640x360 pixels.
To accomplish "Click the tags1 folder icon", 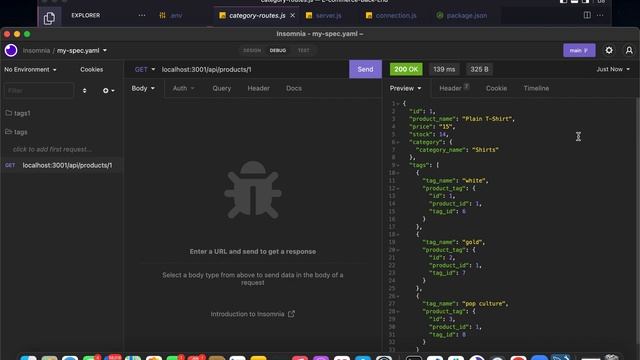I will 9,113.
